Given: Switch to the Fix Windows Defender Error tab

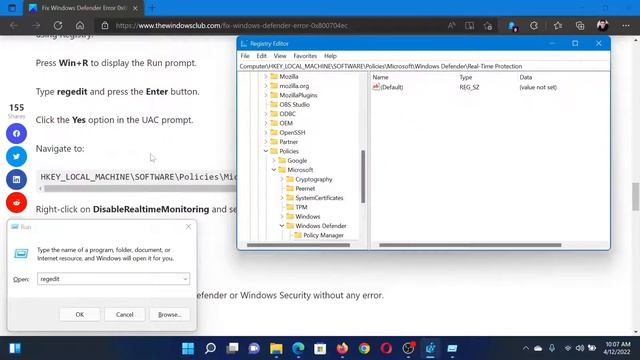Looking at the screenshot, I should click(84, 8).
